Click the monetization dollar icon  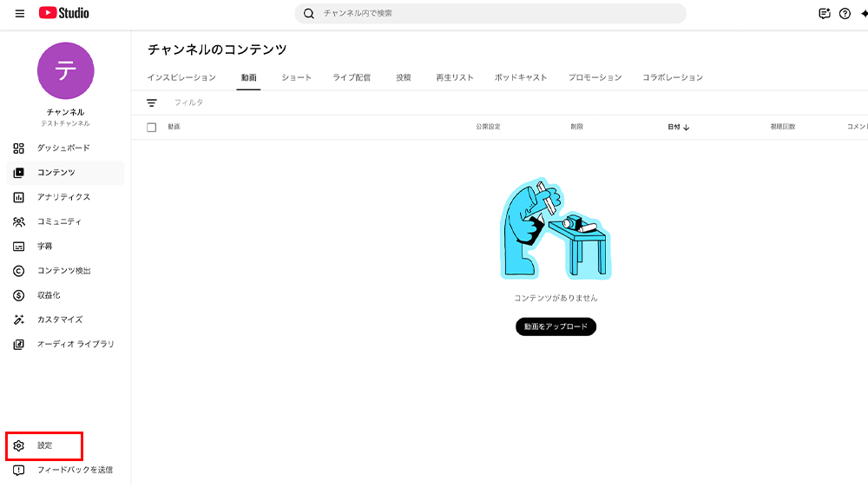click(19, 295)
